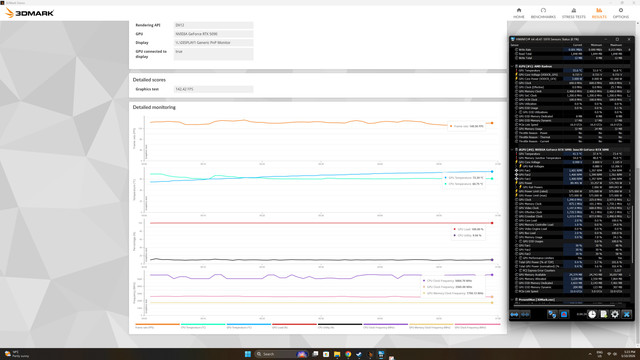
Task: Collapse the AMD Radeon GPU sensor group
Action: [x=512, y=66]
